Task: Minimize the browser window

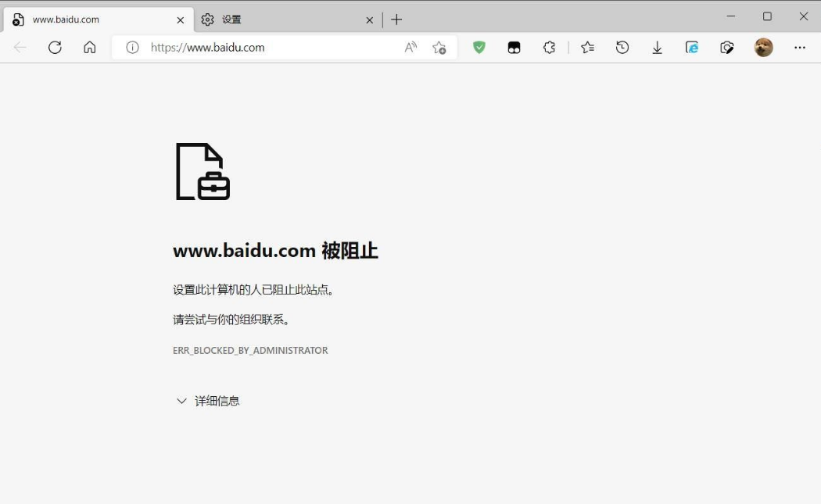Action: tap(731, 16)
